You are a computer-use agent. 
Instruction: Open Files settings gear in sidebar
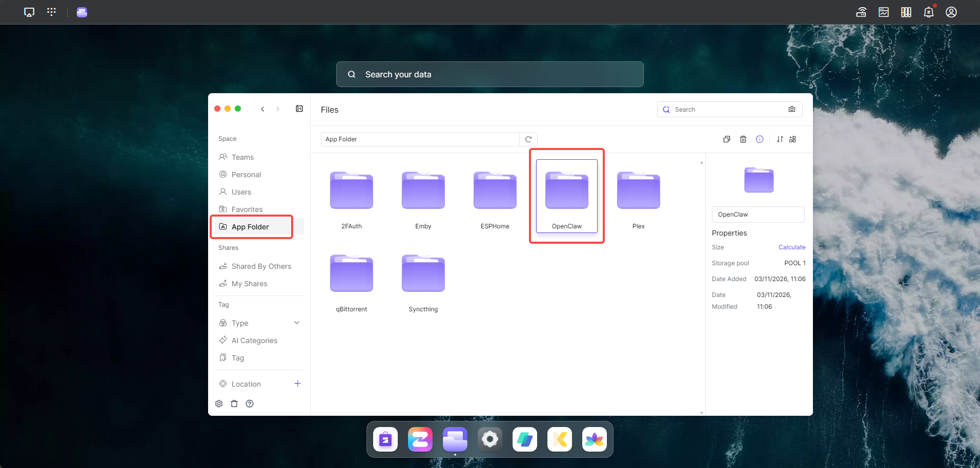tap(219, 403)
